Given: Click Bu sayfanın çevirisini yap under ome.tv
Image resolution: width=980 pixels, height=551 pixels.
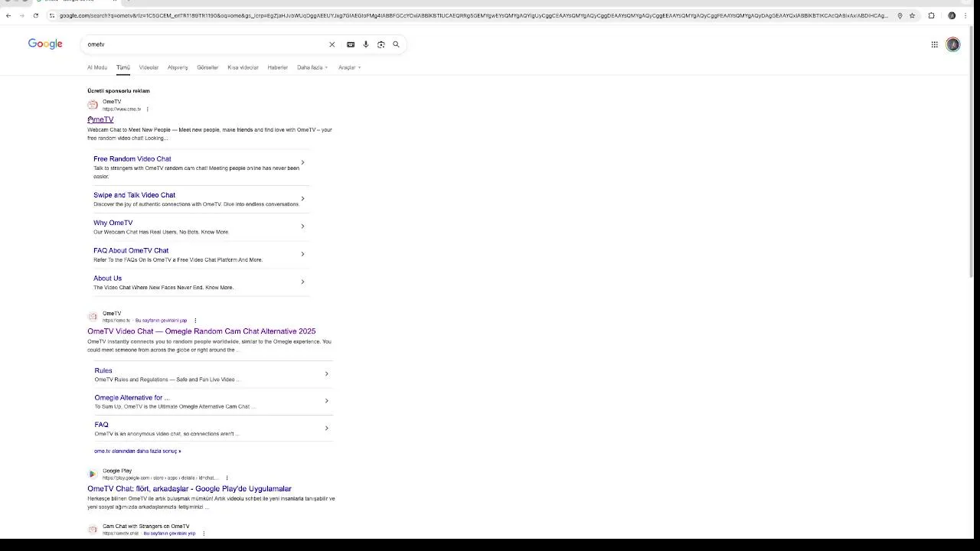Looking at the screenshot, I should pyautogui.click(x=161, y=321).
